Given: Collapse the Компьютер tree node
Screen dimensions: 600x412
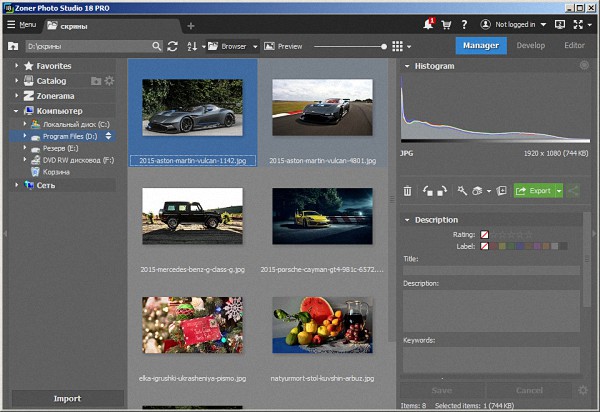Looking at the screenshot, I should coord(16,111).
